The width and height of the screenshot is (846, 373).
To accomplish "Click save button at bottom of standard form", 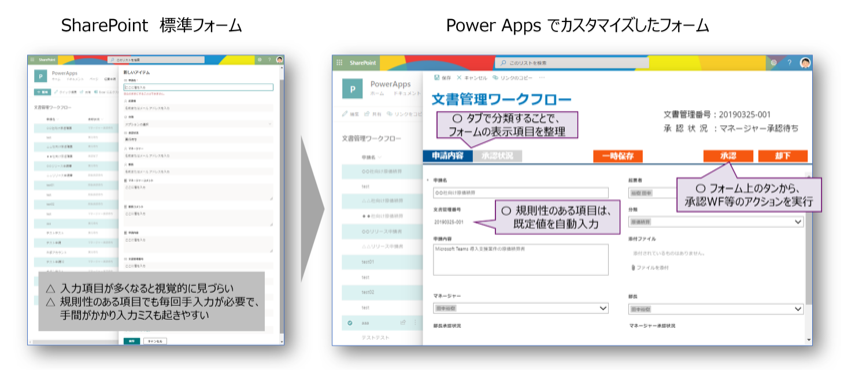I will (x=132, y=341).
